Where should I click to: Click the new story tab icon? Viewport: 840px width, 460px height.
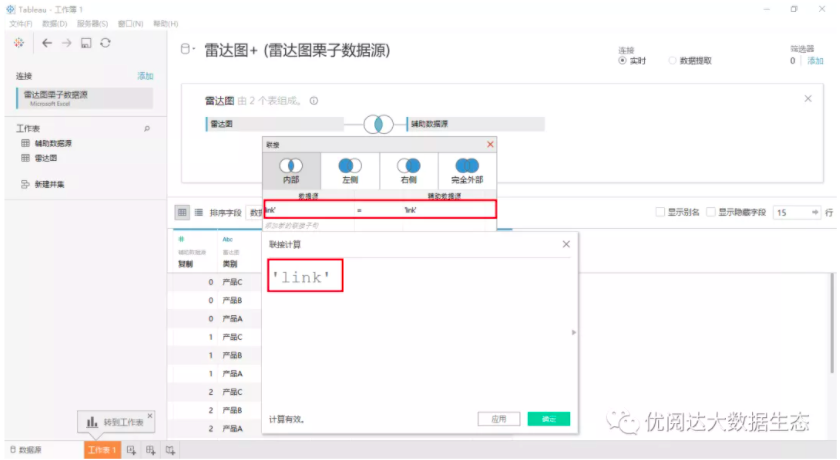point(170,450)
